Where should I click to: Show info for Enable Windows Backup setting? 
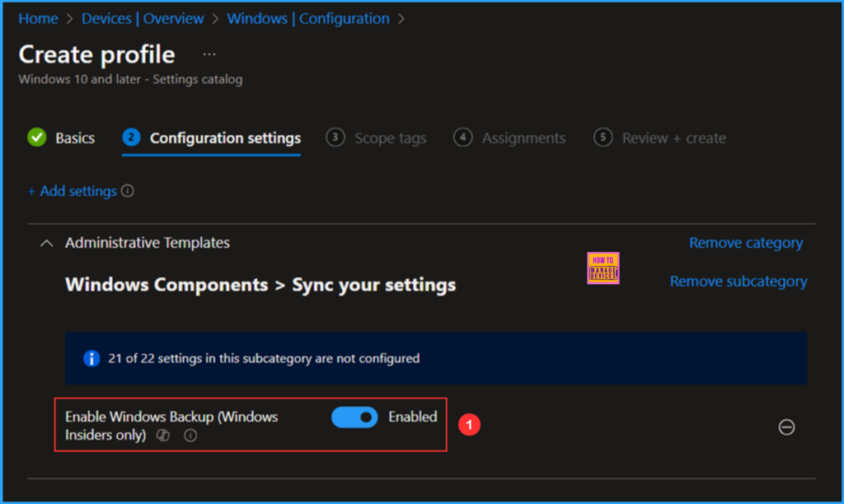click(190, 435)
